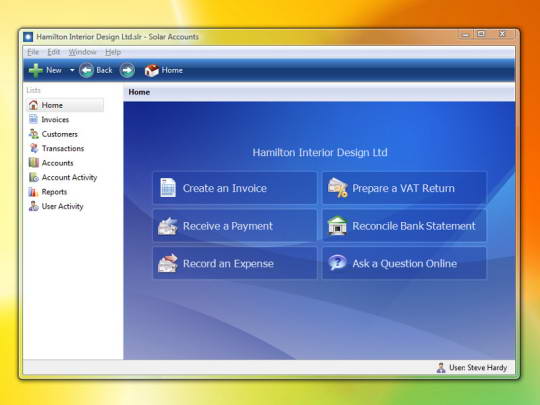Screen dimensions: 540x405
Task: Open the Window menu
Action: (82, 52)
